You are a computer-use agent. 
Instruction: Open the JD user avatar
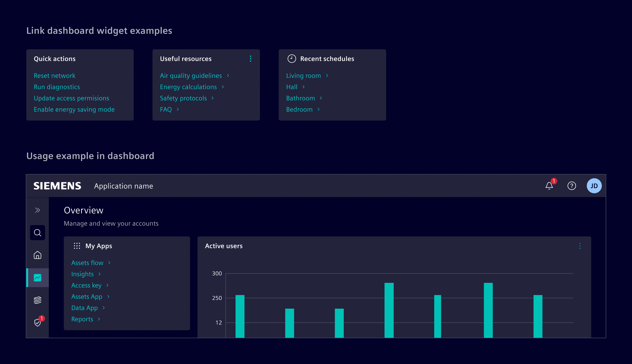pos(594,186)
